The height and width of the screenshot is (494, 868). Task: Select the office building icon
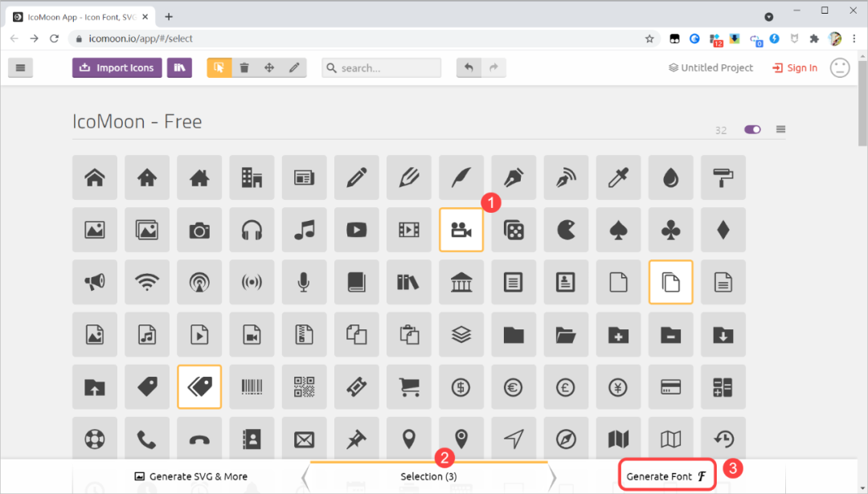tap(252, 178)
